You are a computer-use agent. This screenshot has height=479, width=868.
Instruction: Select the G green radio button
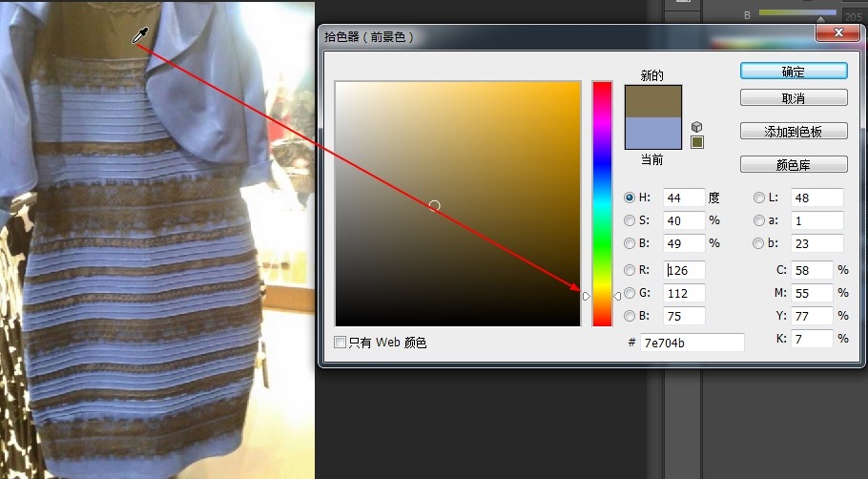[629, 293]
